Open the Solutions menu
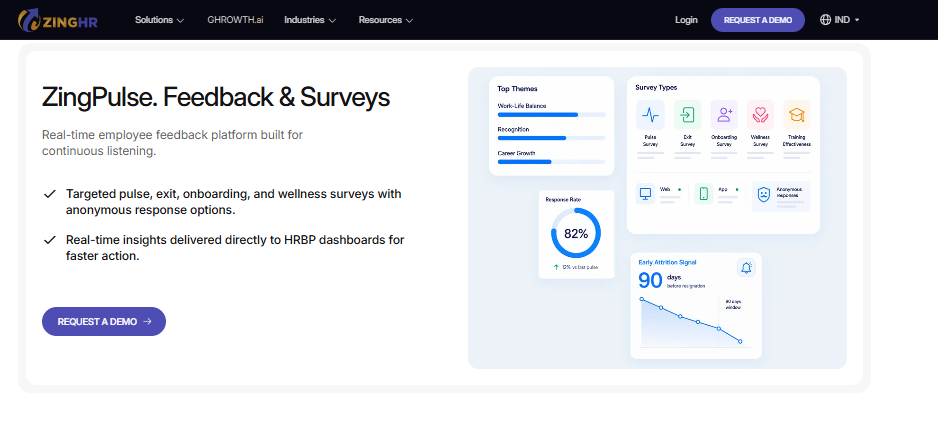This screenshot has width=938, height=445. pos(159,20)
